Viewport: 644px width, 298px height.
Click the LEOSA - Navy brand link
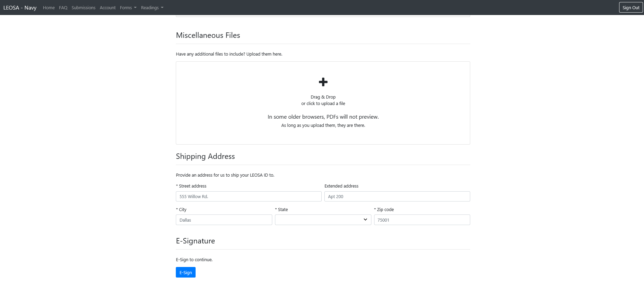coord(20,8)
